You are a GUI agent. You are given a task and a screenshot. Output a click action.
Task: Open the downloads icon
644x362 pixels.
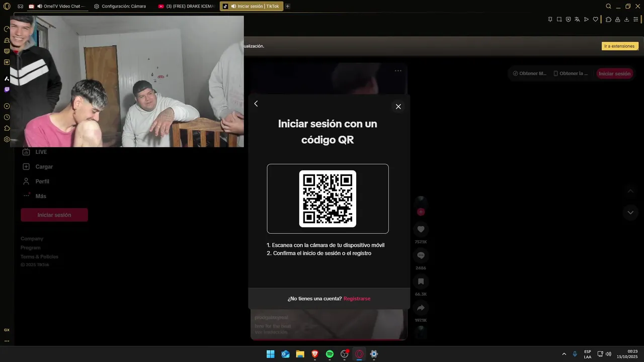coord(626,19)
